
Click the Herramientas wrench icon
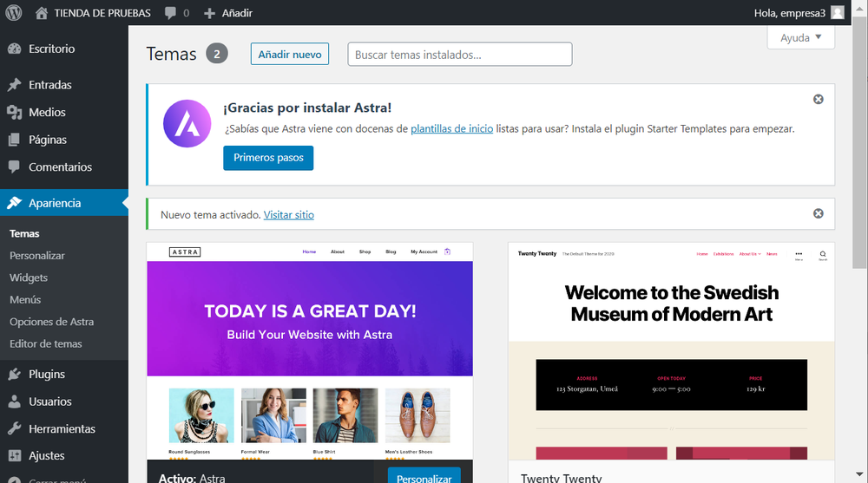(15, 428)
